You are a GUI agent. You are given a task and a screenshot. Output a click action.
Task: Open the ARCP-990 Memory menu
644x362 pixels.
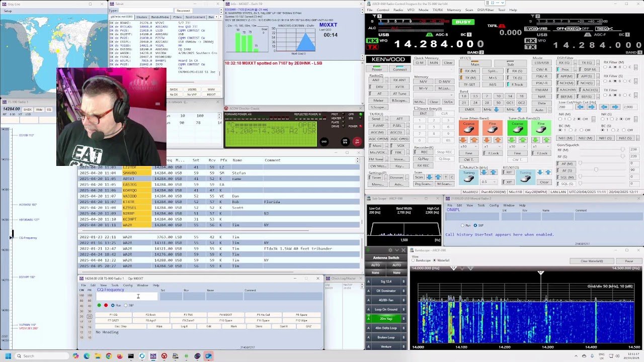[454, 10]
